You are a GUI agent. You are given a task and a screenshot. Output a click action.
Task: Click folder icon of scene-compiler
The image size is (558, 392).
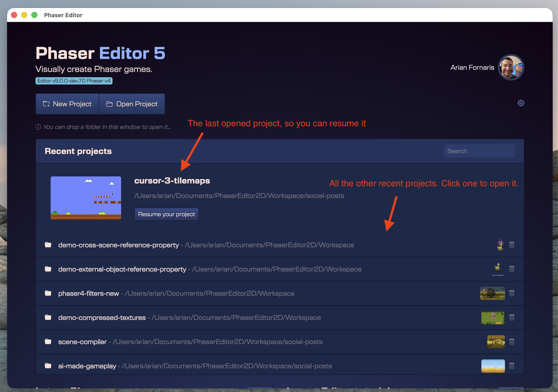[48, 341]
